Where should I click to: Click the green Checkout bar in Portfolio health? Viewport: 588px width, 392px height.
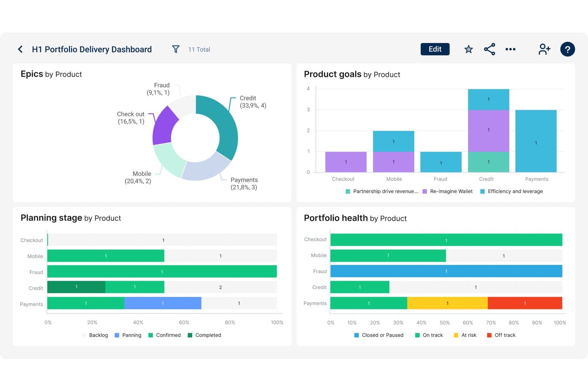click(446, 240)
